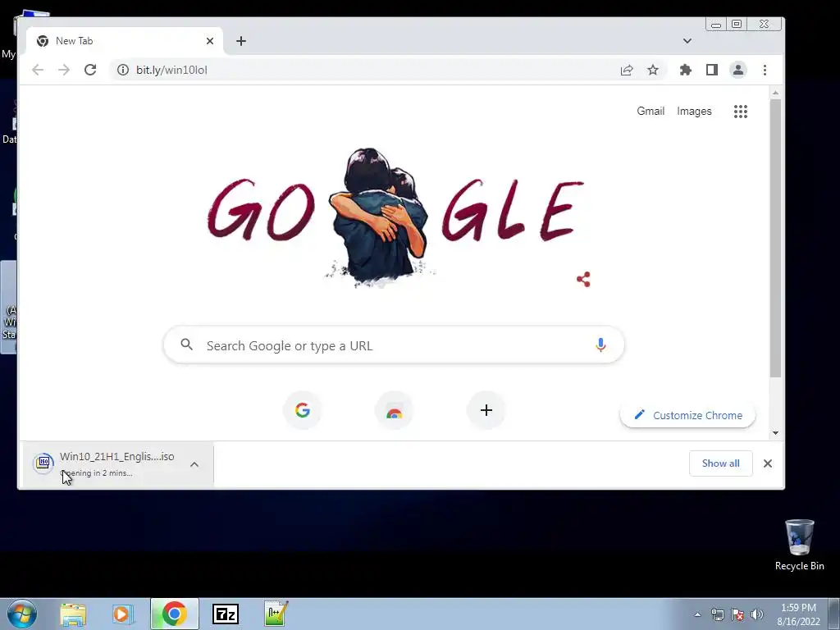The height and width of the screenshot is (630, 840).
Task: Open Chrome three-dot menu
Action: (x=765, y=70)
